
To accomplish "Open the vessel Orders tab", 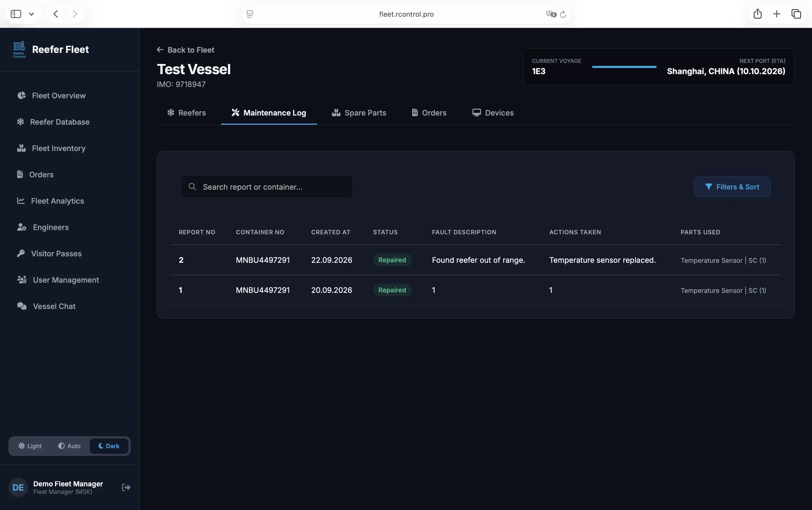I will [x=429, y=113].
